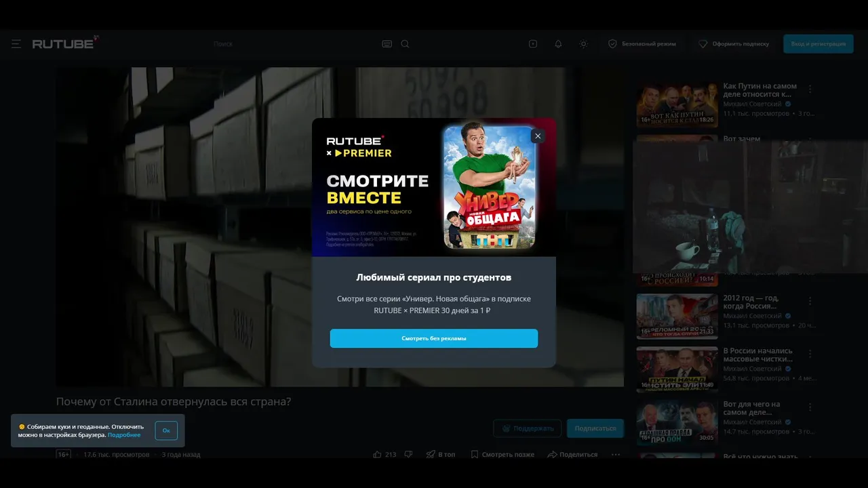Open thumbnail of 'В России начались массовые чистки'
The image size is (868, 488).
pyautogui.click(x=677, y=369)
